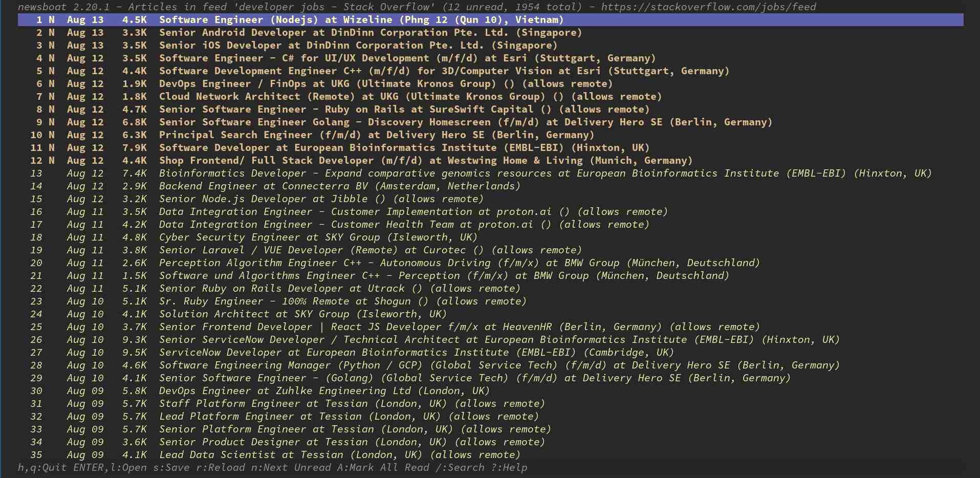
Task: Click the s:Save hint in status bar
Action: [x=171, y=468]
